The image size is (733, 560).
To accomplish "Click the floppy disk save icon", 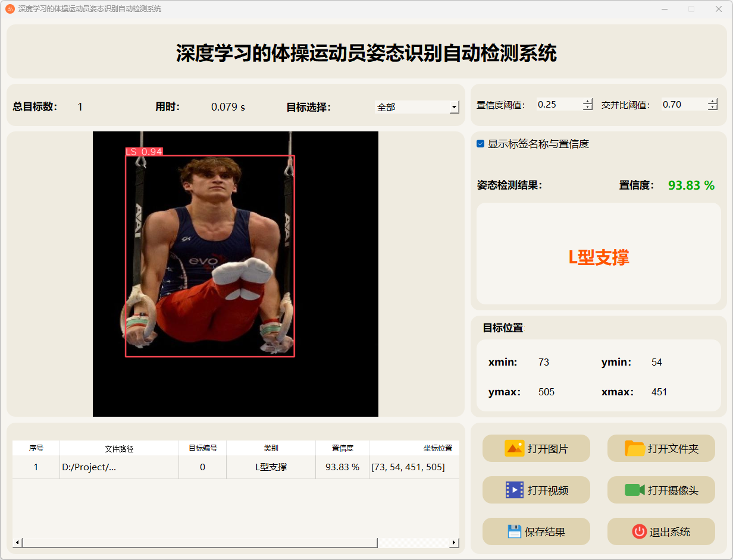I will (514, 531).
